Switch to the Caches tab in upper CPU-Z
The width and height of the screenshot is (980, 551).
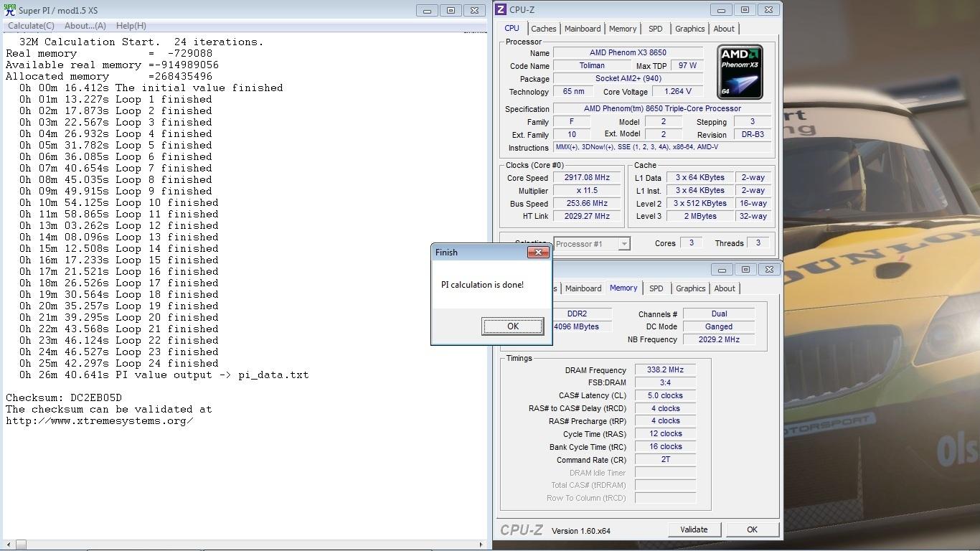[543, 29]
